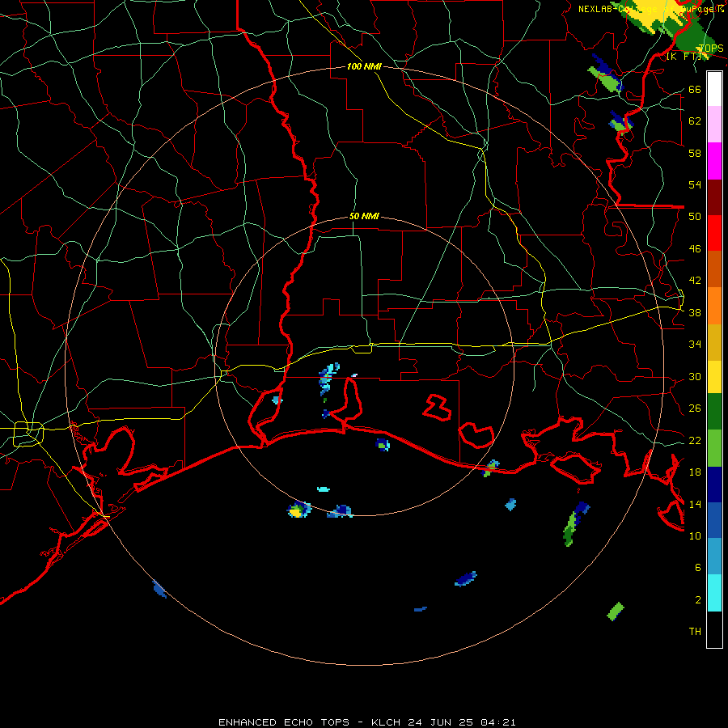Click the "22" legend value
The height and width of the screenshot is (728, 728).
(x=695, y=441)
